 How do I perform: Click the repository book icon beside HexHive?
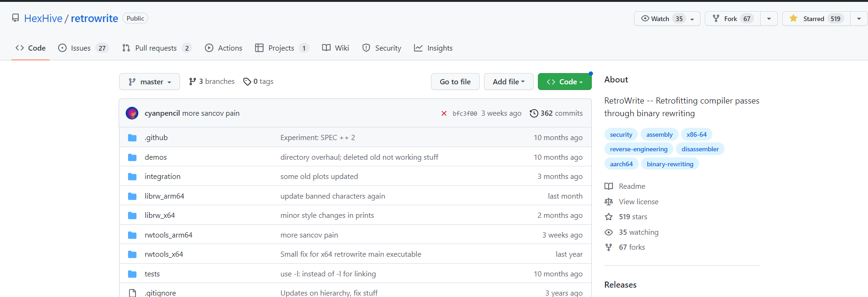(x=15, y=18)
